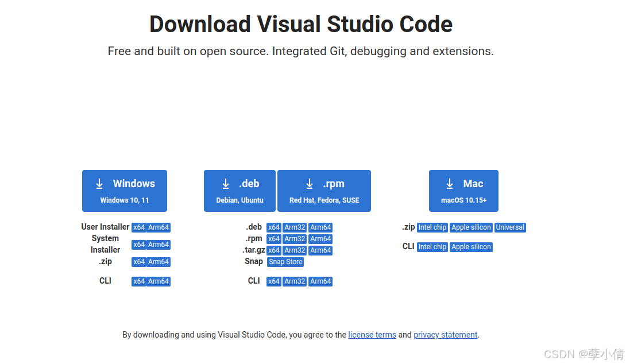
Task: Click the 'System Installer' label
Action: click(x=106, y=244)
